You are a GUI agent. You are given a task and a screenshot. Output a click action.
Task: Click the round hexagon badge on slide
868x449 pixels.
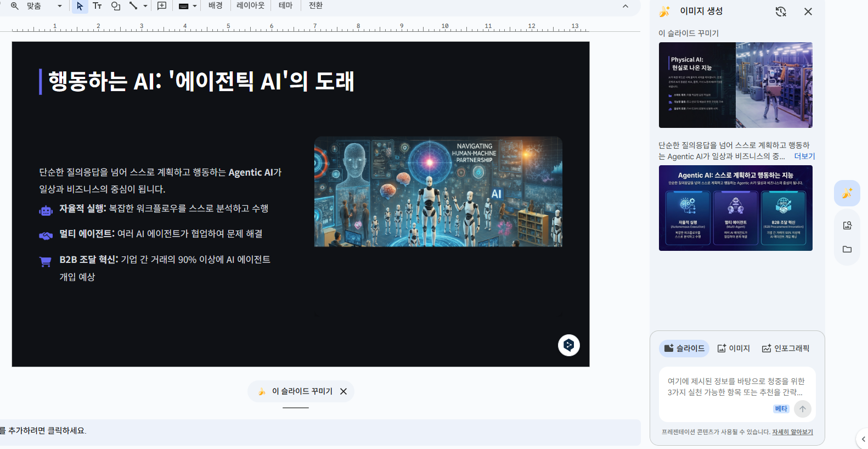(x=569, y=345)
